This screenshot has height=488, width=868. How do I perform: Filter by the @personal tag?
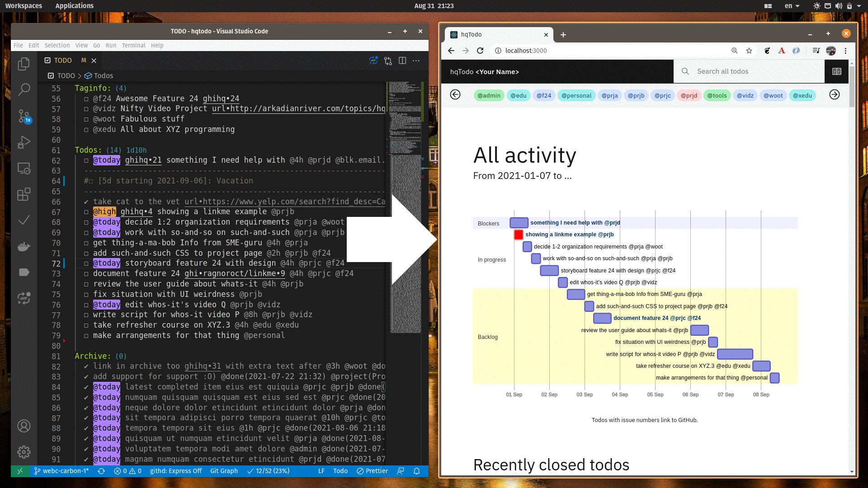tap(576, 95)
